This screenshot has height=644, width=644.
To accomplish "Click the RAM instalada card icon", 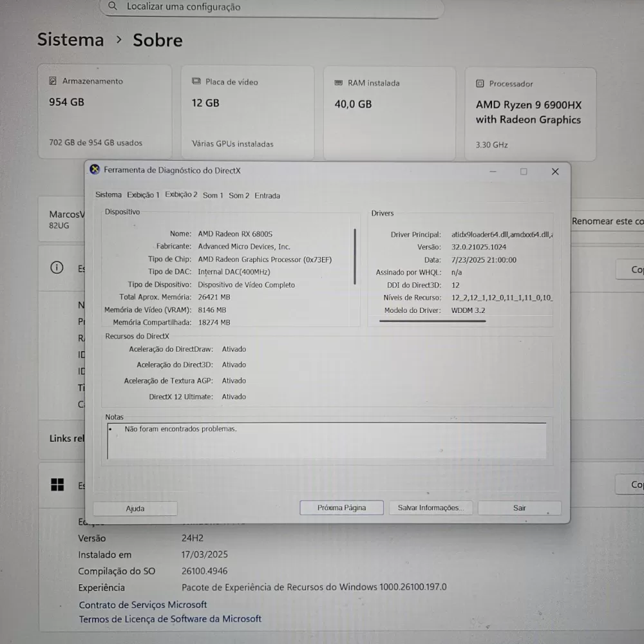I will 339,83.
